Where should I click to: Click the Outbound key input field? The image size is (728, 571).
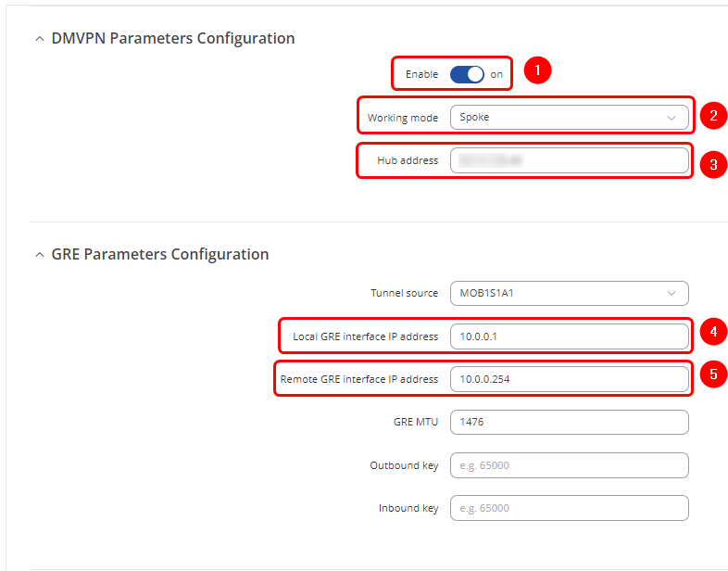point(569,465)
